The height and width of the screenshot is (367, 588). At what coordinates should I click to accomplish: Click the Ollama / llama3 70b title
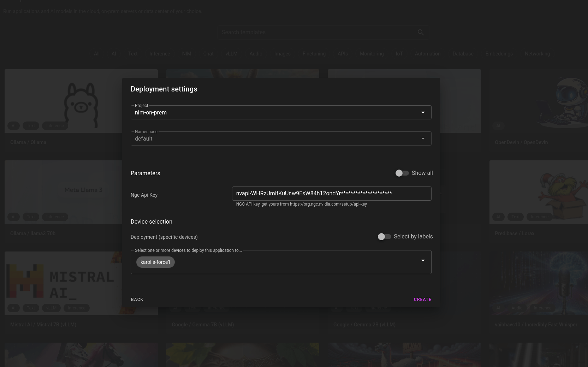coord(33,233)
